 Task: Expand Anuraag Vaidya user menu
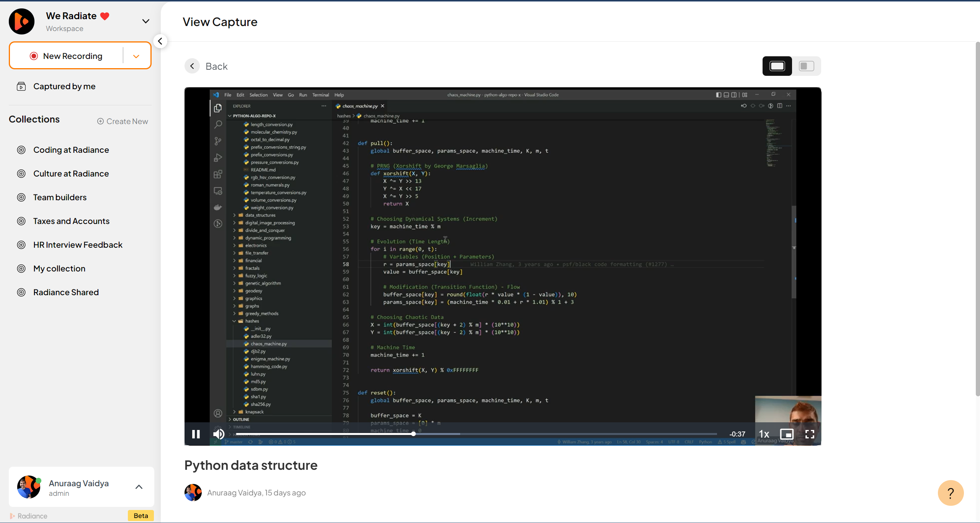pos(139,487)
